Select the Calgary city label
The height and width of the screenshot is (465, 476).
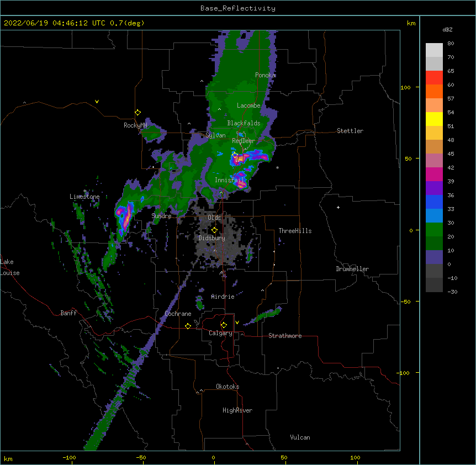point(221,333)
